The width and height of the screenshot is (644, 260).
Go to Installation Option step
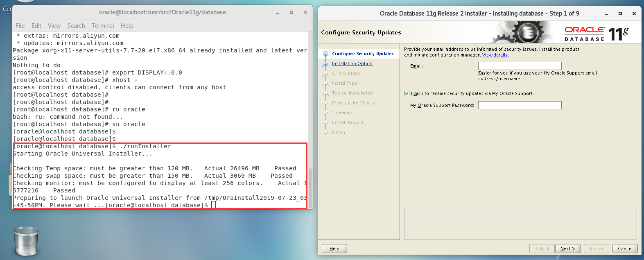point(352,63)
